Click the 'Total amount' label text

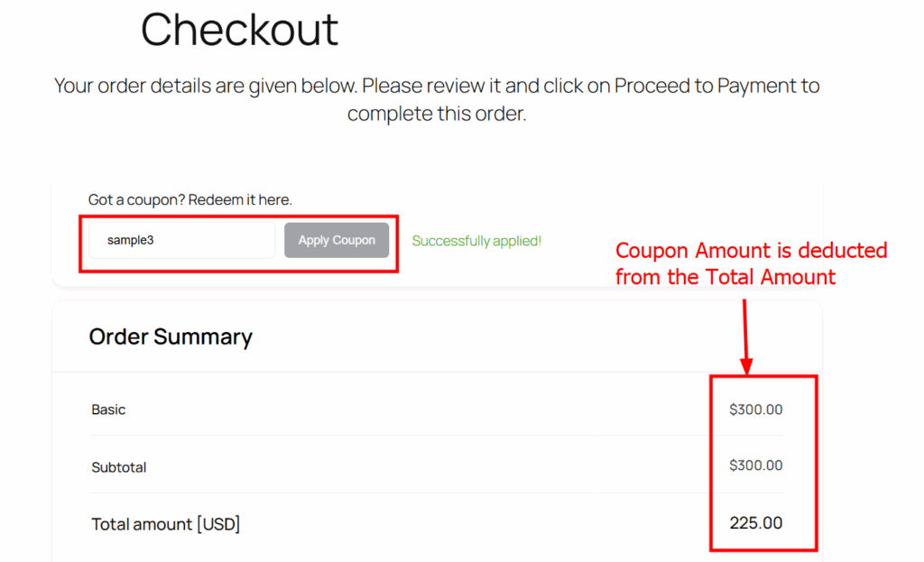[x=142, y=524]
